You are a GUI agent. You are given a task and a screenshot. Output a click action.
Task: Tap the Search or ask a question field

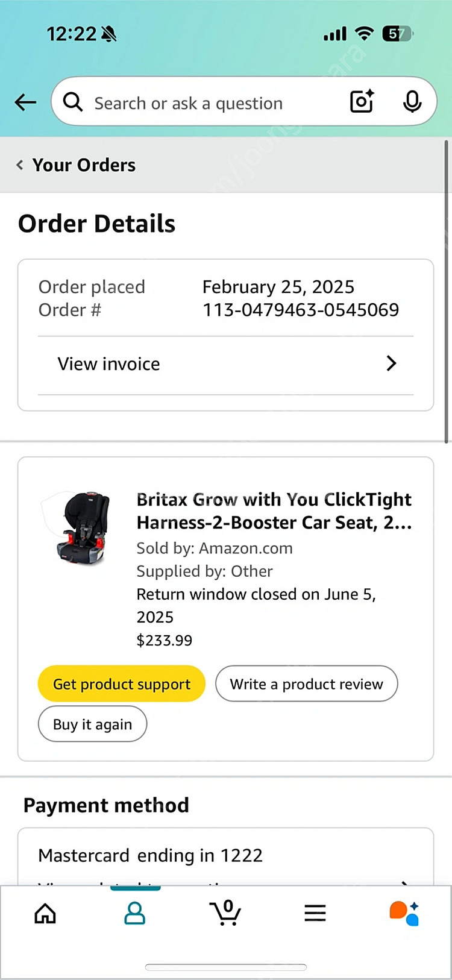(x=205, y=103)
